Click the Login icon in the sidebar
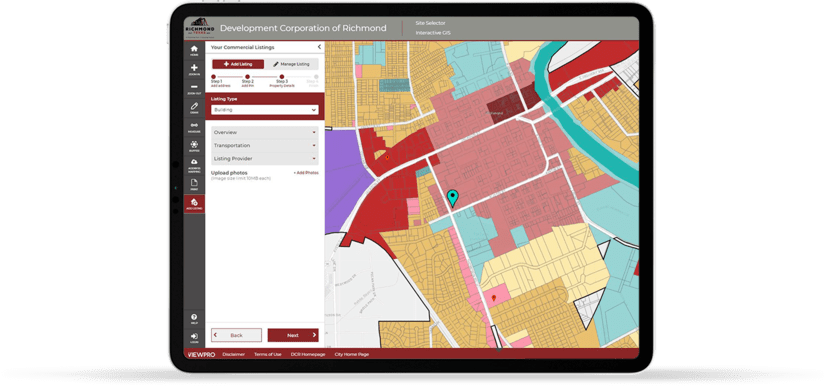824x386 pixels. pos(194,338)
